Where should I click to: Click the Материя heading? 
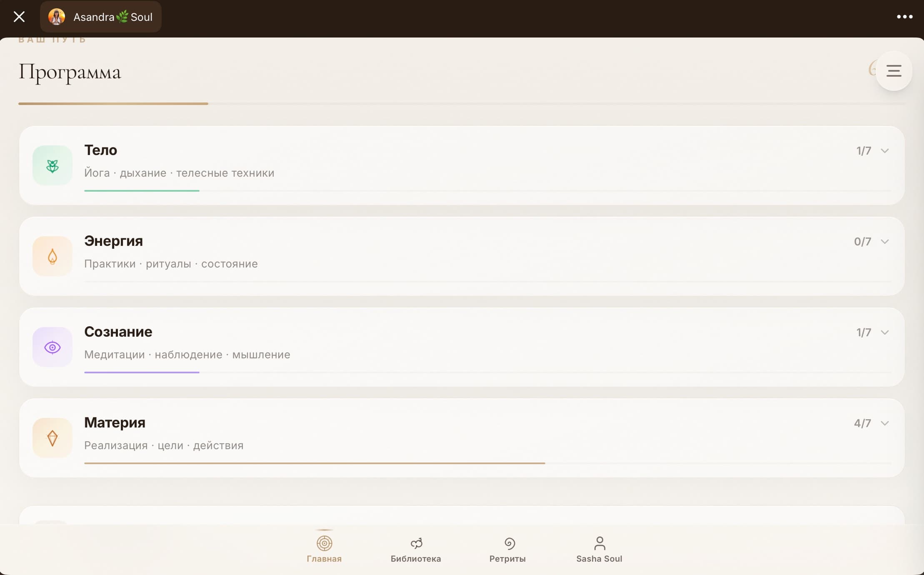click(x=115, y=422)
